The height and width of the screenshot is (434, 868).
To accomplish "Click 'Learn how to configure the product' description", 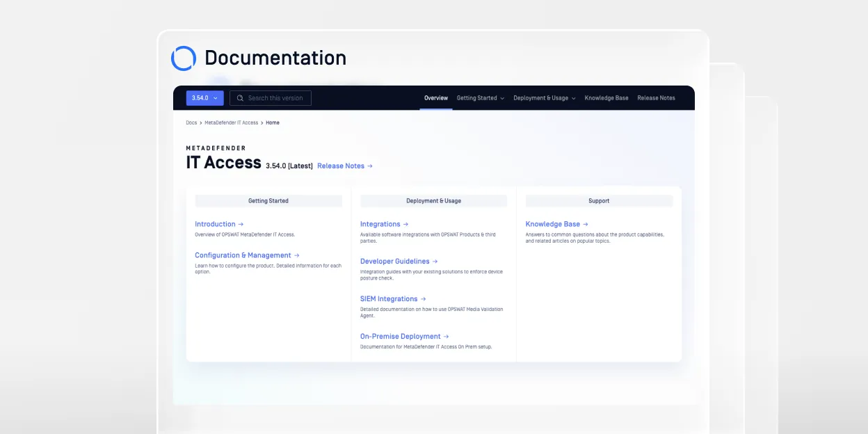I will [268, 268].
